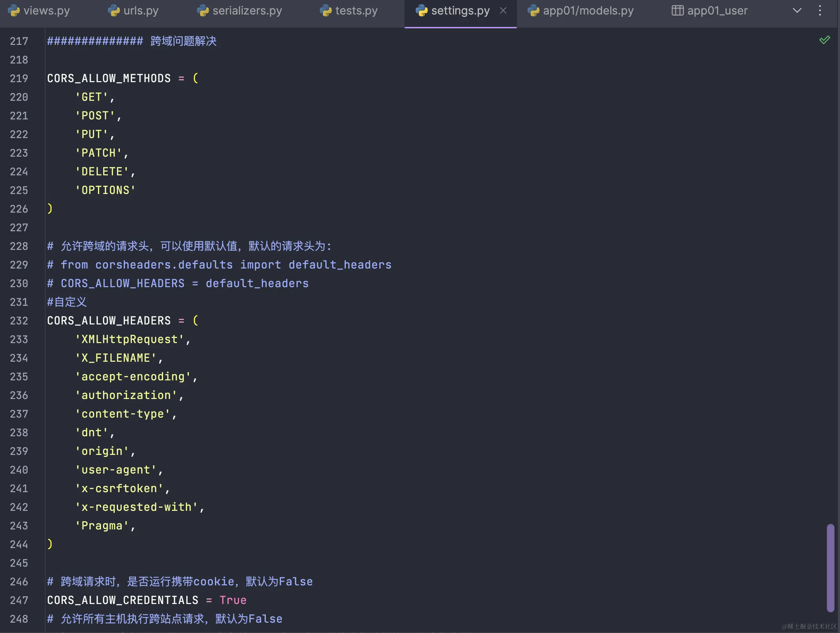Open the app01/models.py tab

(588, 11)
